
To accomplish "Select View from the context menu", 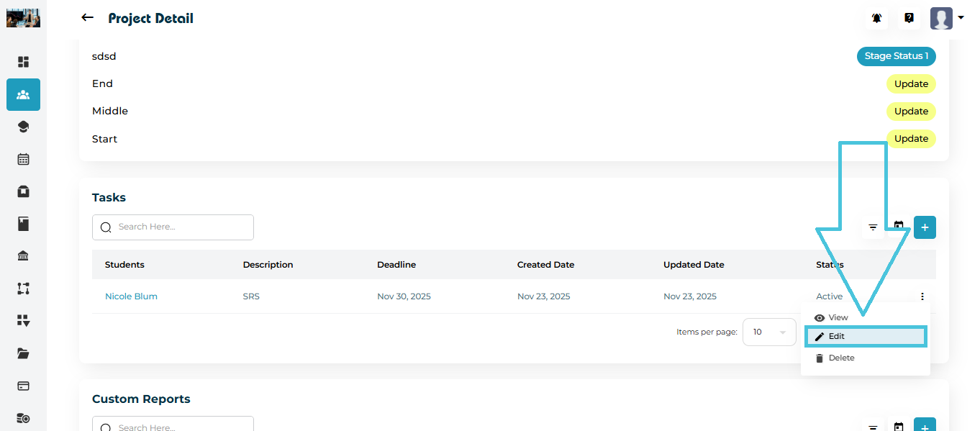I will [838, 317].
